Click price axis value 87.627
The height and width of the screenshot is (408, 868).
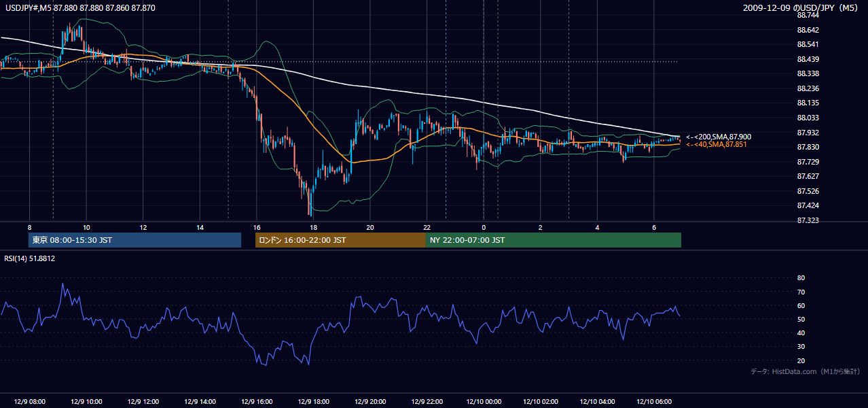coord(809,176)
